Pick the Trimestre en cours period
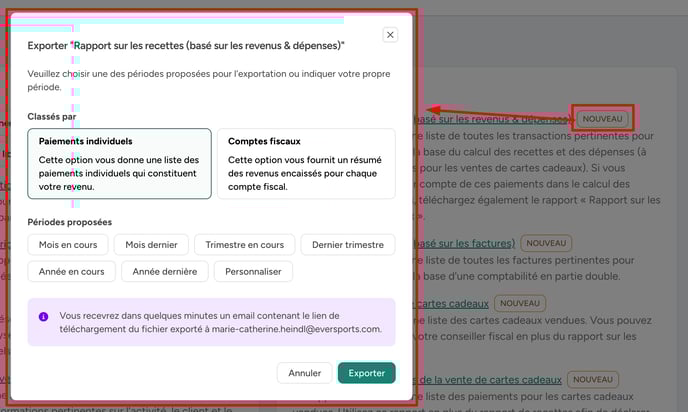Image resolution: width=688 pixels, height=412 pixels. click(x=245, y=245)
